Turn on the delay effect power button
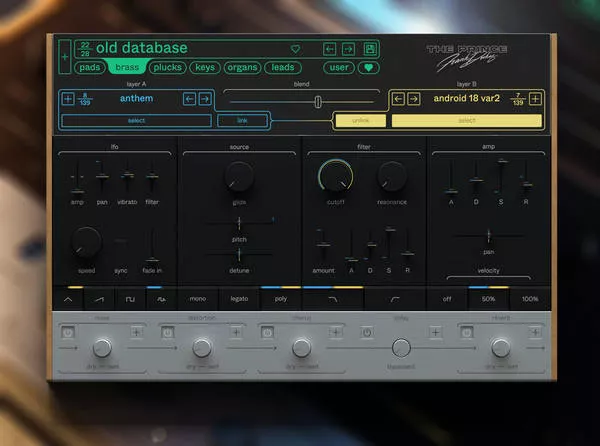The height and width of the screenshot is (446, 600). coord(367,331)
